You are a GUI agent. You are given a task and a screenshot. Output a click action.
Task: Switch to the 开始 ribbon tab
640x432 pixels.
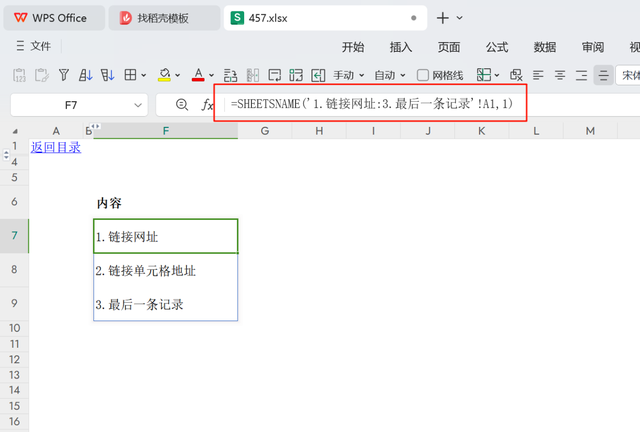[x=353, y=47]
